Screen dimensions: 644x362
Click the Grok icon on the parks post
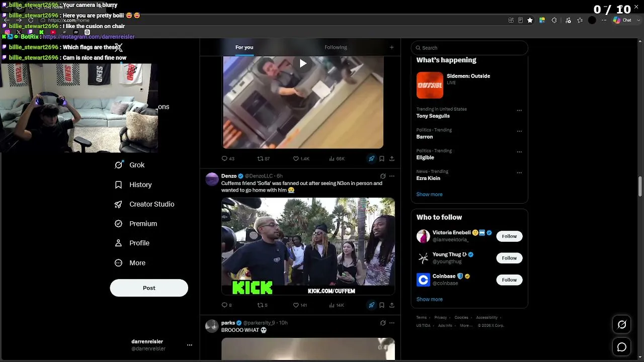(383, 323)
